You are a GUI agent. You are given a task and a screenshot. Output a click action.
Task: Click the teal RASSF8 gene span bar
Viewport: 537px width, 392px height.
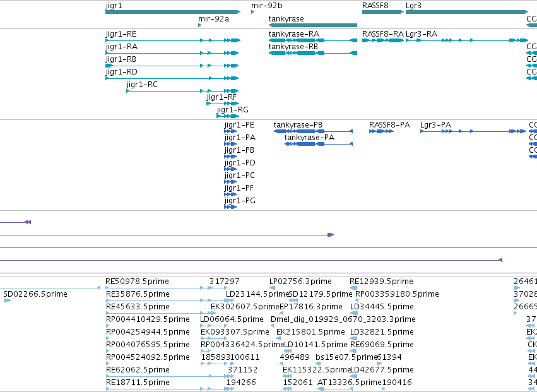pos(383,13)
